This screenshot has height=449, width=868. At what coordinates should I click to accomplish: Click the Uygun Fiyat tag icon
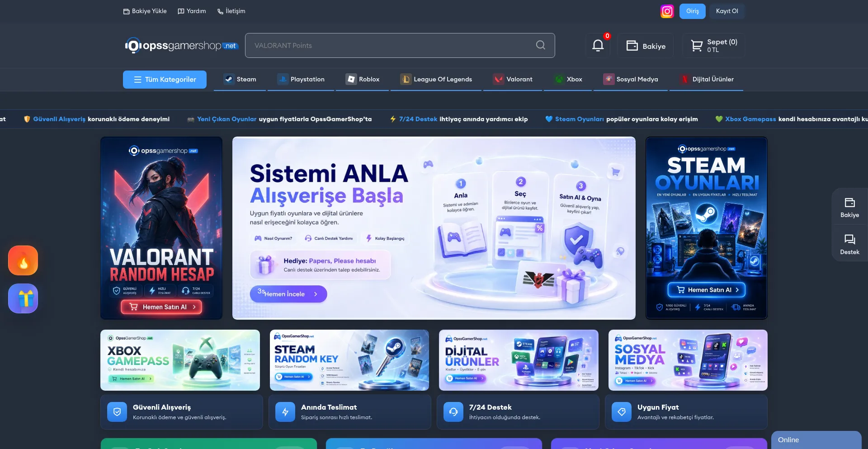pos(622,412)
